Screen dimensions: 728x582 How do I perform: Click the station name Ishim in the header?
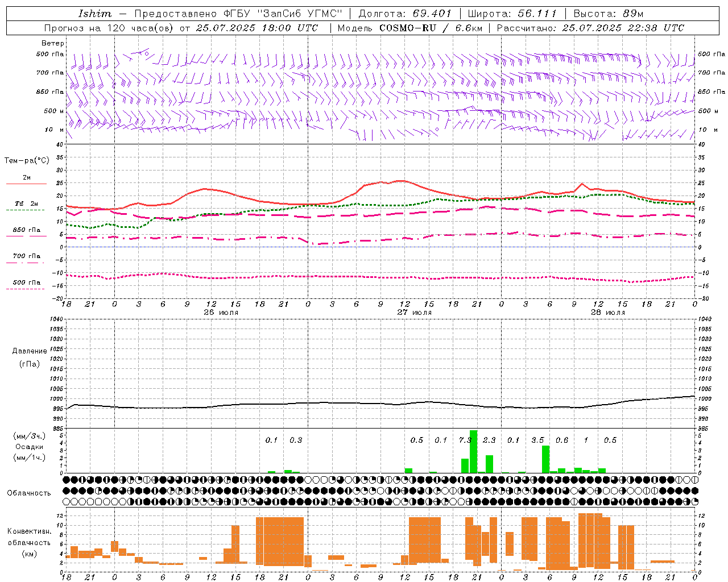(95, 14)
